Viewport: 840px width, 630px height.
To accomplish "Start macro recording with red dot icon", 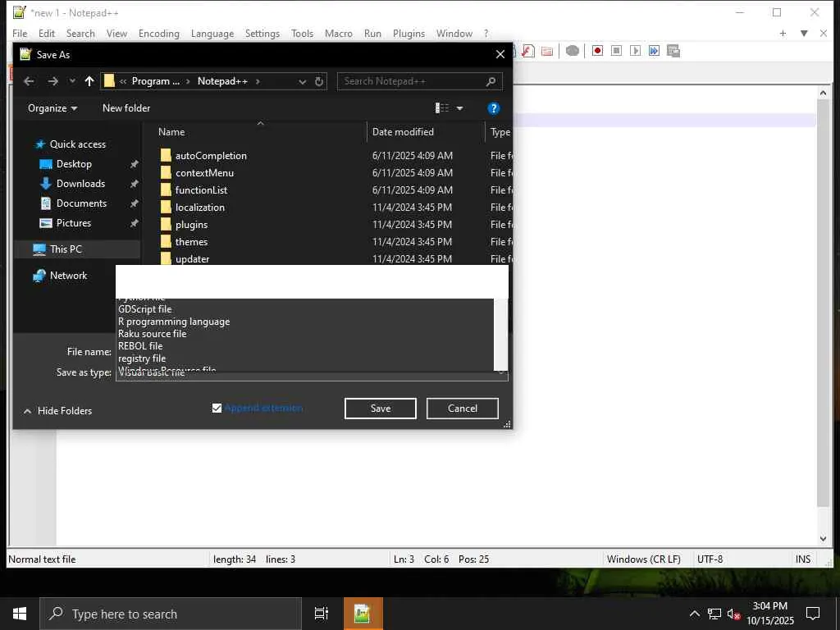I will click(597, 51).
